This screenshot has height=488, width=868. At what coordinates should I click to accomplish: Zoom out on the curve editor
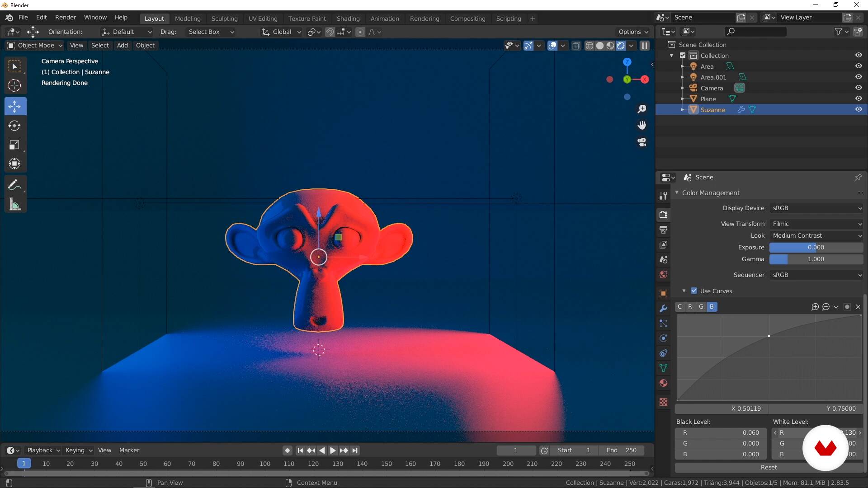tap(826, 307)
